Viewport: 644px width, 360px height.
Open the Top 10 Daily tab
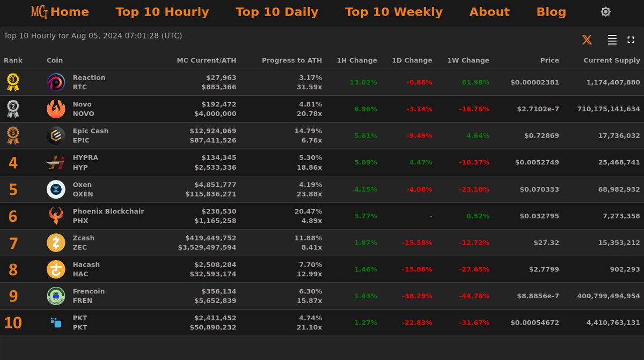coord(277,12)
